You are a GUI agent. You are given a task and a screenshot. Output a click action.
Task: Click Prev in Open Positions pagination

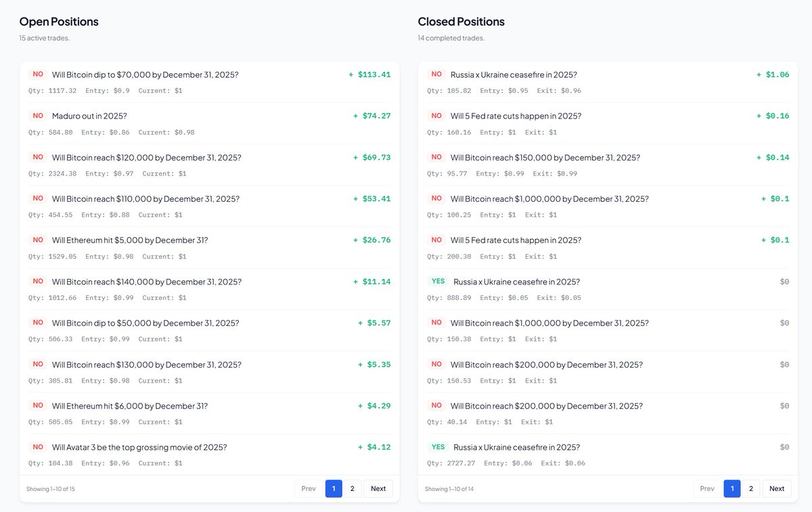pyautogui.click(x=309, y=488)
